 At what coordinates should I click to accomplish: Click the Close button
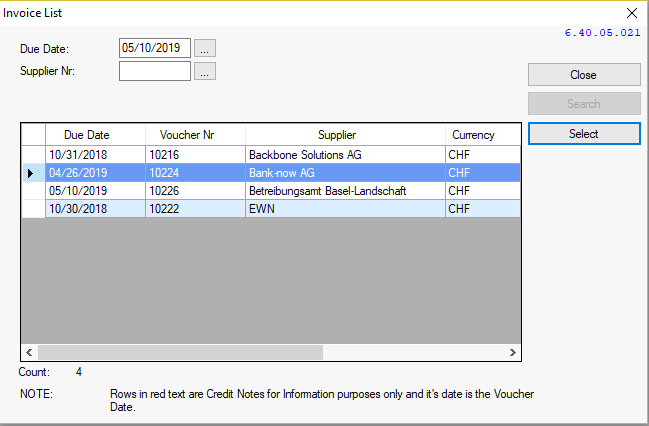point(584,75)
